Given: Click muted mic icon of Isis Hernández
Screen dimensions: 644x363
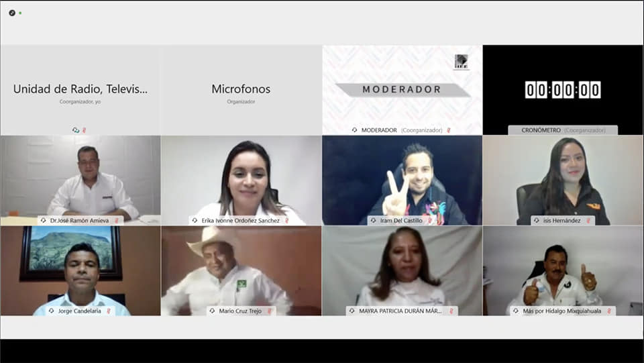Looking at the screenshot, I should (588, 221).
